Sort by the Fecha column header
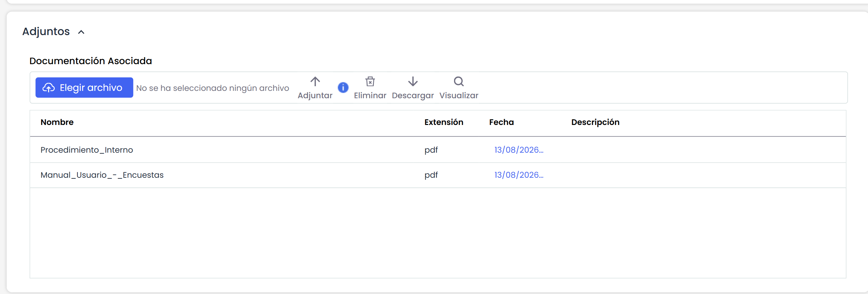Image resolution: width=868 pixels, height=294 pixels. [x=501, y=122]
